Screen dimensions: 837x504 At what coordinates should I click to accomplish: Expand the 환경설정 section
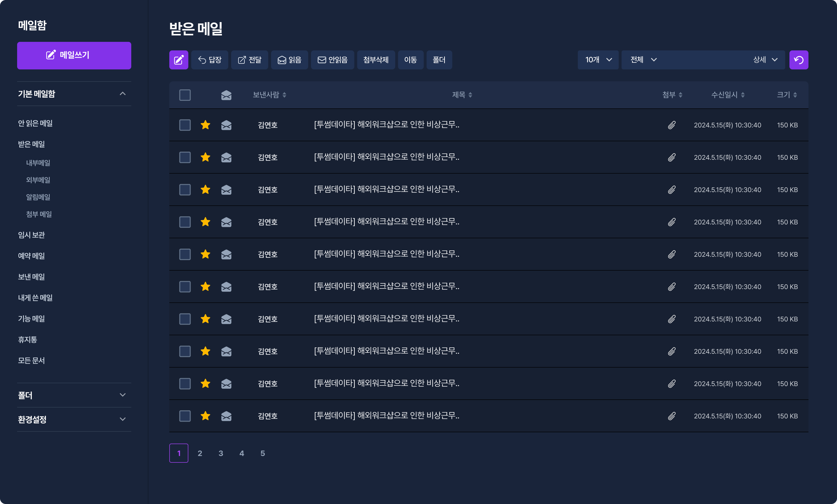tap(123, 419)
